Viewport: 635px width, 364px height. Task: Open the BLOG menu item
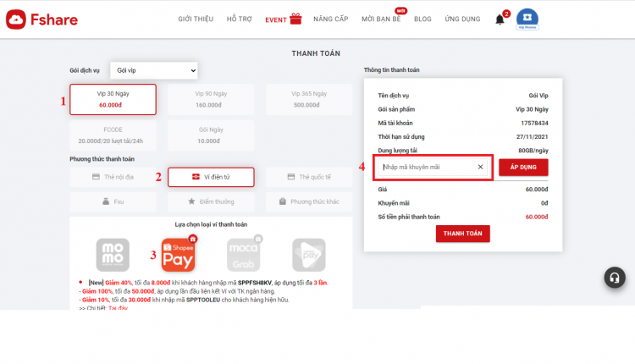[422, 19]
